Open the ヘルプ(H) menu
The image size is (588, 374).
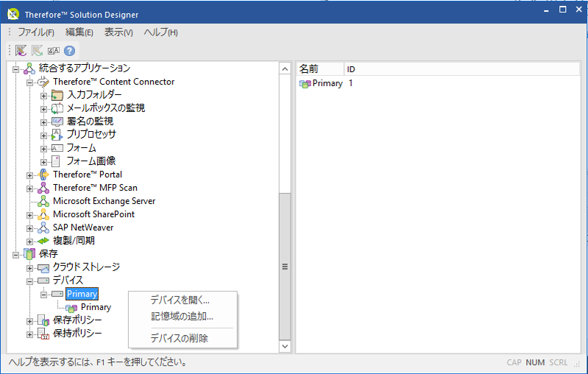pos(161,32)
